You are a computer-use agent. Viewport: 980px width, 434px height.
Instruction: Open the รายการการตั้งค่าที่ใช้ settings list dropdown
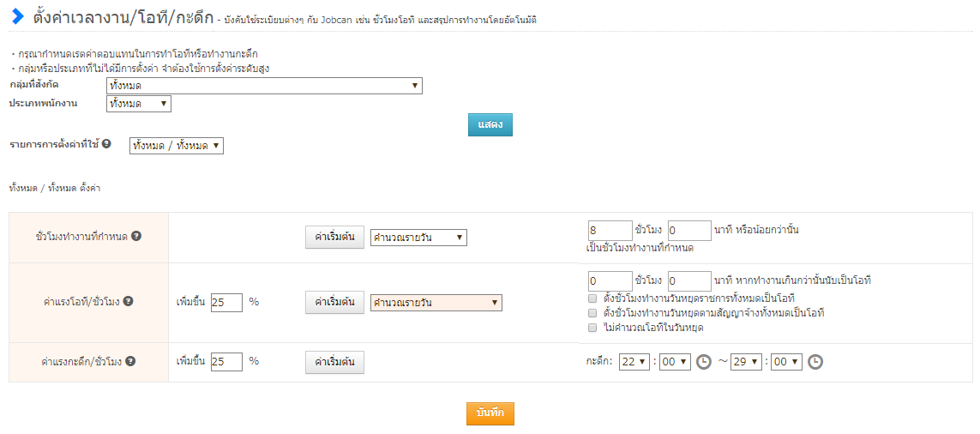pyautogui.click(x=176, y=146)
